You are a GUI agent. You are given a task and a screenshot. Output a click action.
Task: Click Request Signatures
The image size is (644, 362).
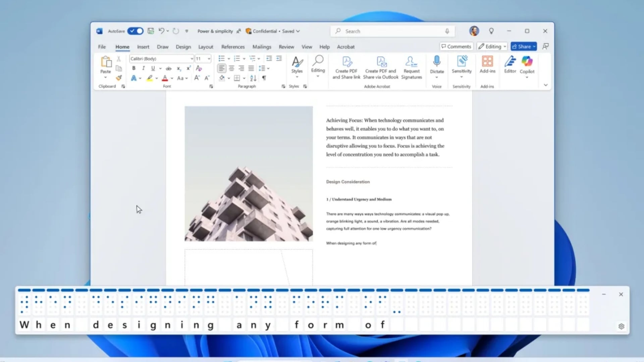[411, 68]
